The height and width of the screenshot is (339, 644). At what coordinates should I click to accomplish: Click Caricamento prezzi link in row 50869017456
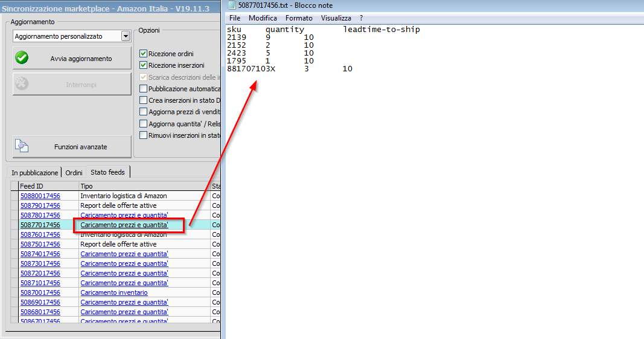(x=124, y=302)
